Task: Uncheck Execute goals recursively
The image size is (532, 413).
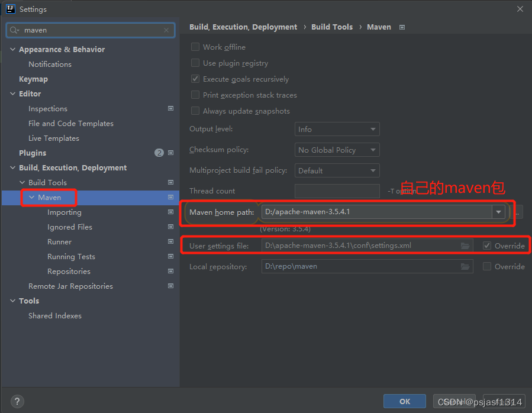Action: (195, 79)
